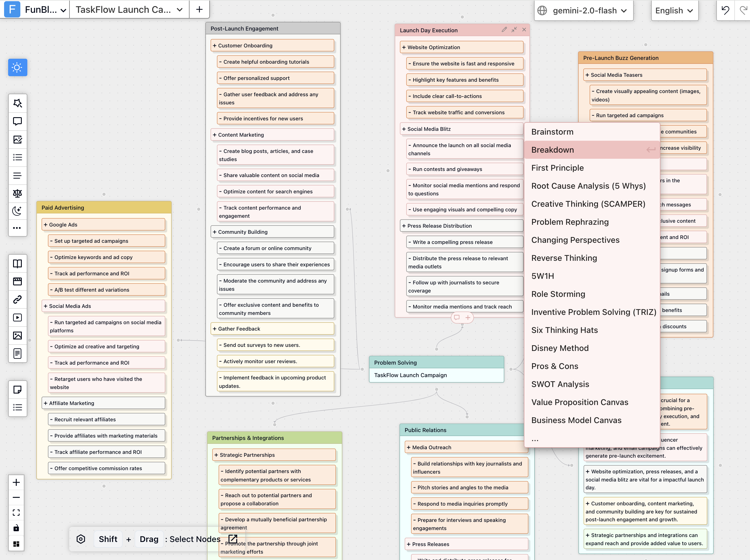Select the comment tool in the left sidebar

[x=18, y=121]
